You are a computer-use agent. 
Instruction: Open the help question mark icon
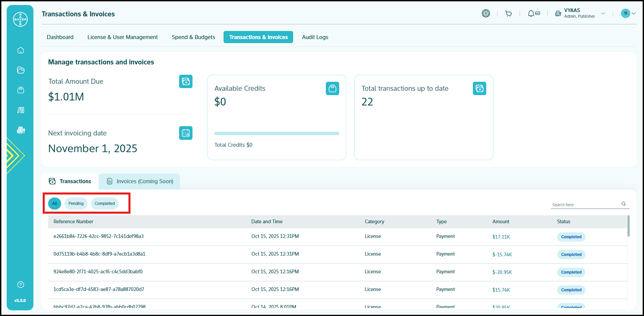(21, 285)
